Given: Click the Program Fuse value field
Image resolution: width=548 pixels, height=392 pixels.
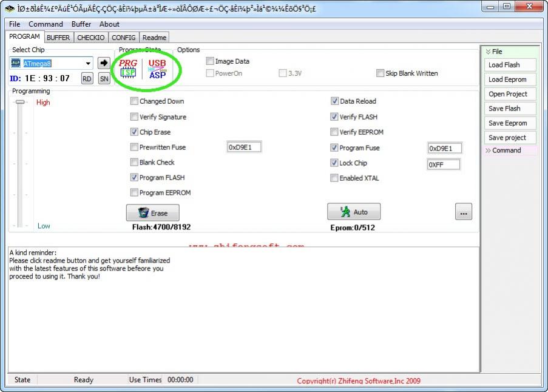Looking at the screenshot, I should pyautogui.click(x=444, y=148).
